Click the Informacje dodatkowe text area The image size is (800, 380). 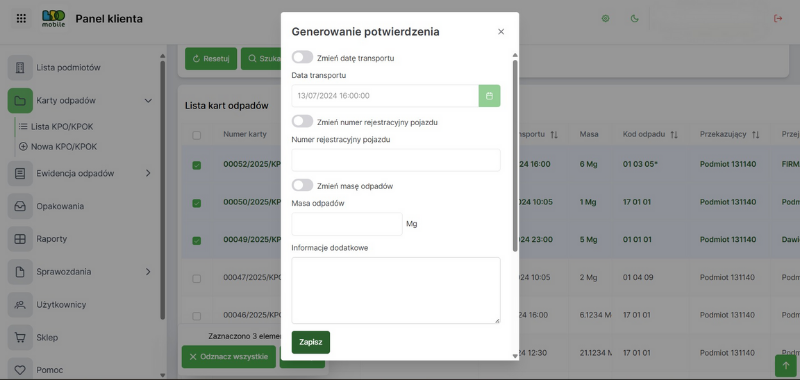(396, 290)
